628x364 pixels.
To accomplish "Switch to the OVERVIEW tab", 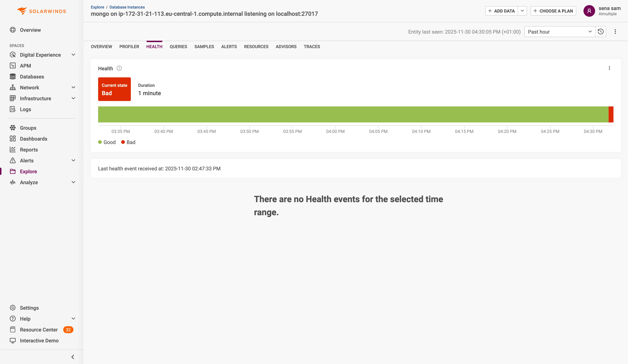I will [101, 47].
